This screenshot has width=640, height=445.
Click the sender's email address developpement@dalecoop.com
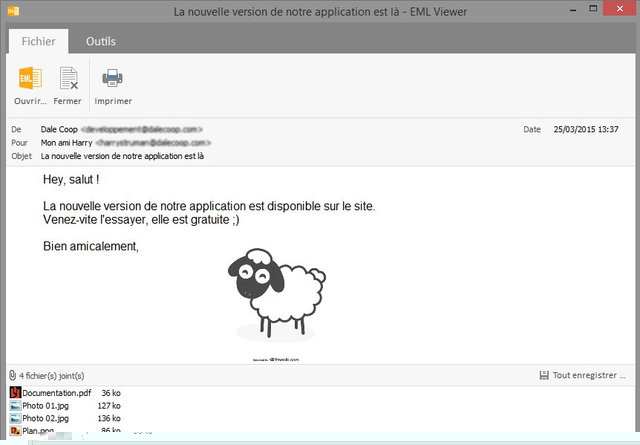(144, 129)
